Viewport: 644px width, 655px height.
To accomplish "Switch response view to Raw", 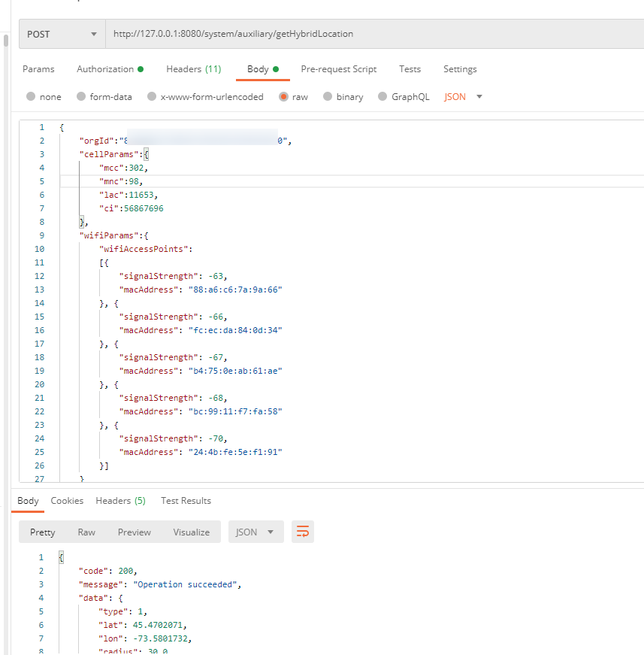I will tap(86, 532).
